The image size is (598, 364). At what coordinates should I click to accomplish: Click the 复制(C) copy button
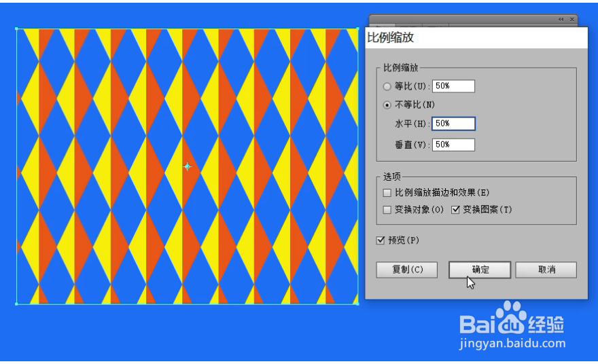[407, 270]
